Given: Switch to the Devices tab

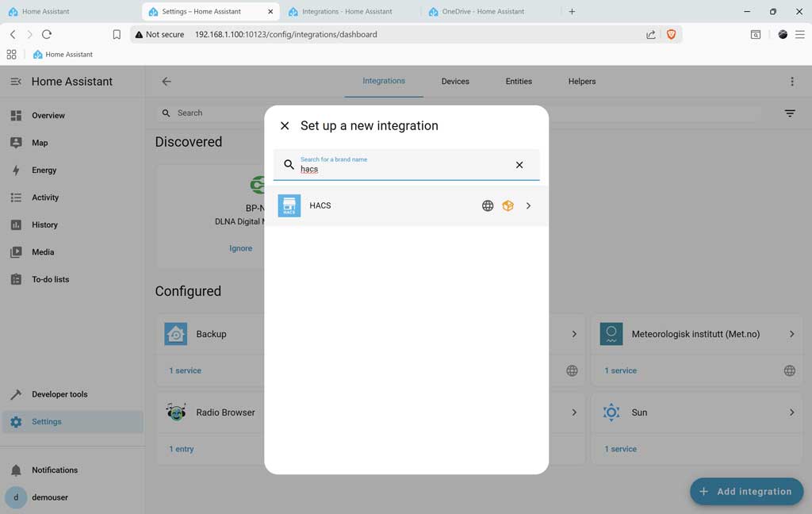Looking at the screenshot, I should click(x=455, y=82).
